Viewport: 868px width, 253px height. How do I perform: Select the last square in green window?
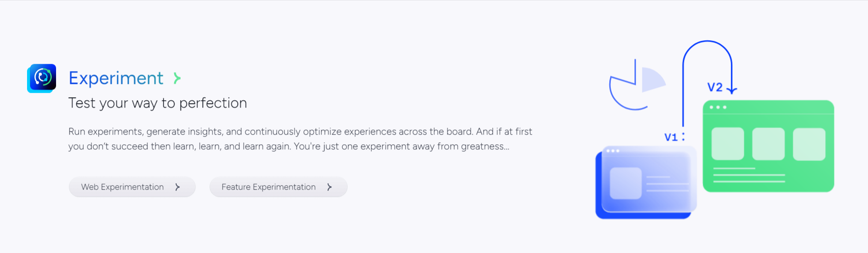pyautogui.click(x=809, y=144)
